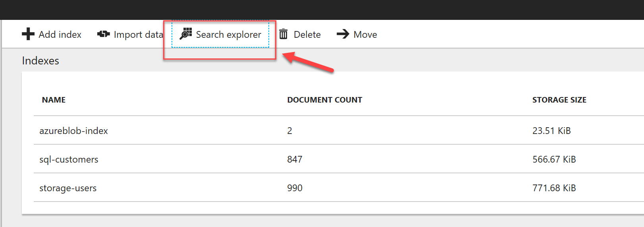Click the Search explorer magnifier icon
This screenshot has height=227, width=644.
186,34
